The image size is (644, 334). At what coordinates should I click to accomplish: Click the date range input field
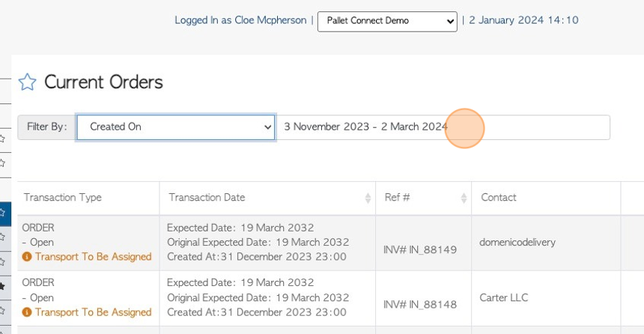tap(442, 127)
